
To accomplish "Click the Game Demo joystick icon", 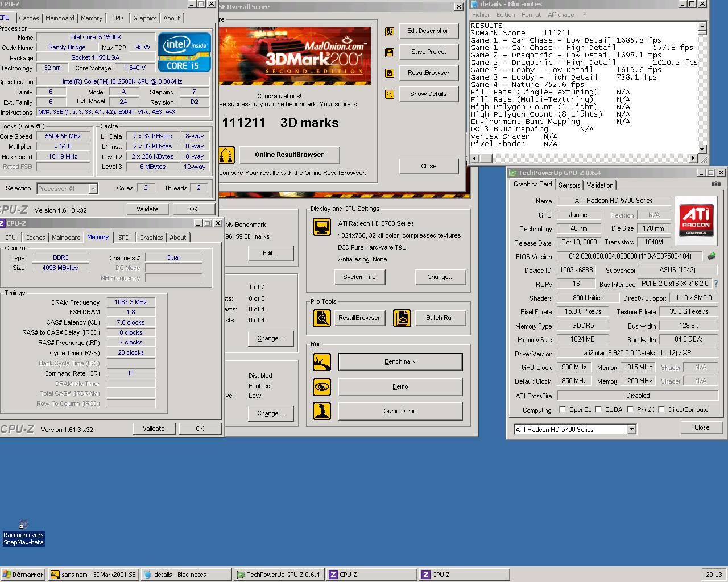I will pyautogui.click(x=322, y=411).
